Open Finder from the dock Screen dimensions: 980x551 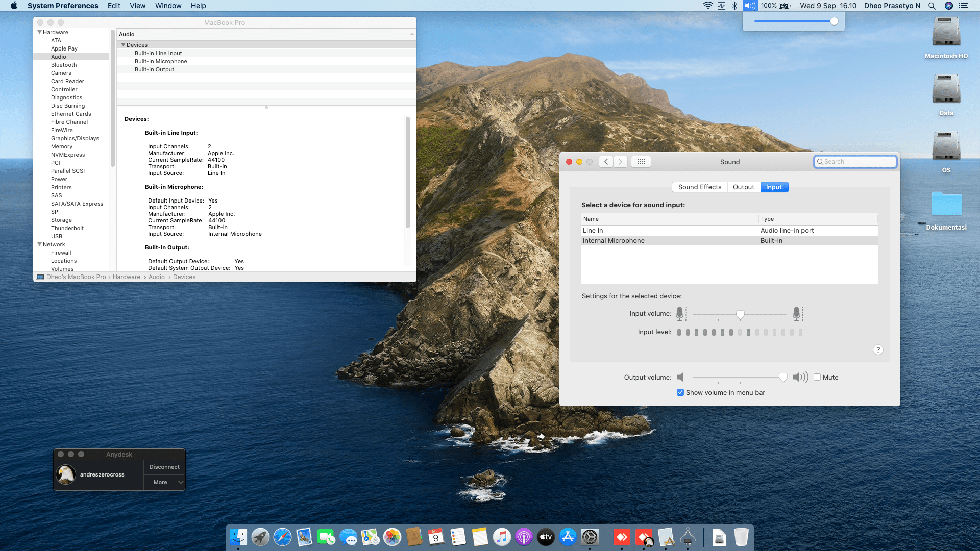(238, 537)
